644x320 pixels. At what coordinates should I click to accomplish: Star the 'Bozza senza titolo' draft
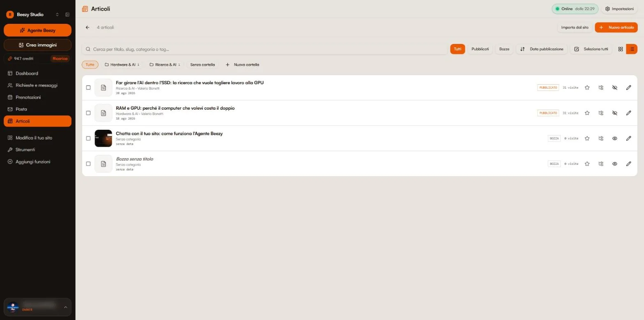pos(587,164)
